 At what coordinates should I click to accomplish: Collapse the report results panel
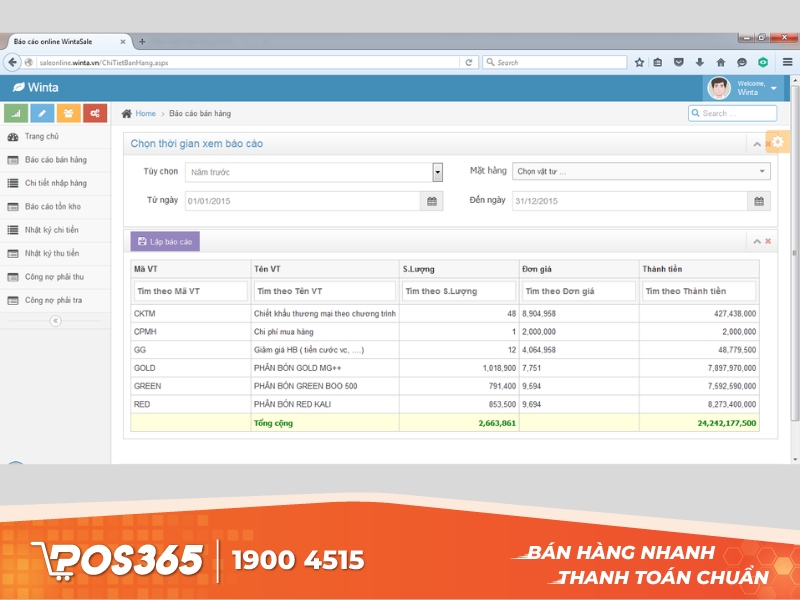[757, 241]
